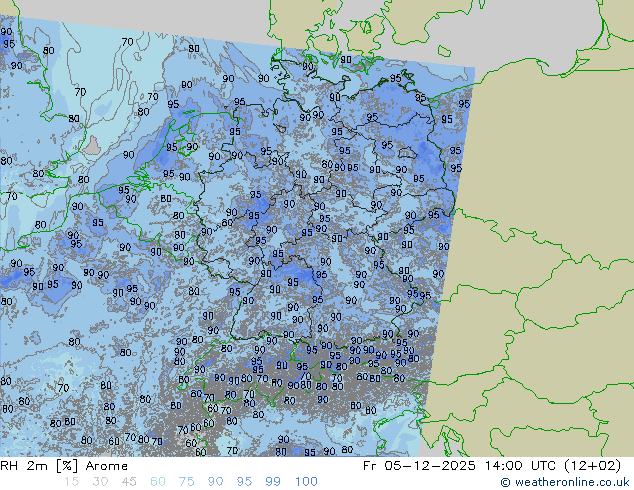This screenshot has width=634, height=490.
Task: Click the legend value 75 in color scale
Action: click(x=186, y=482)
